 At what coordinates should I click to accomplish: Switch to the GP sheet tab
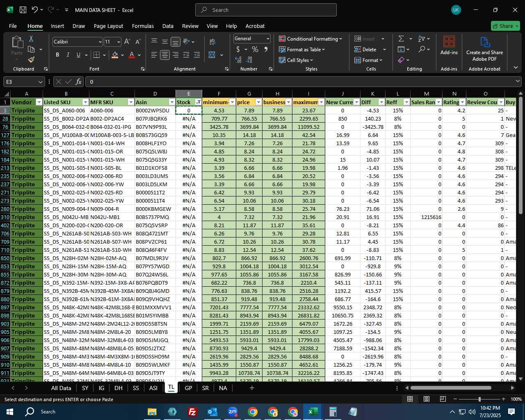[x=188, y=388]
